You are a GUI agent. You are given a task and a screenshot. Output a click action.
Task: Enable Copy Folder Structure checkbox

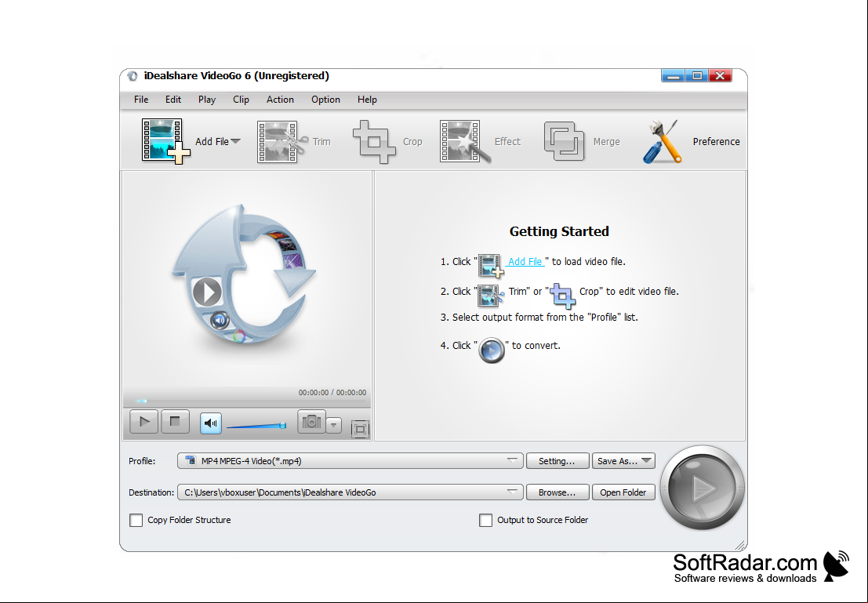[x=136, y=520]
